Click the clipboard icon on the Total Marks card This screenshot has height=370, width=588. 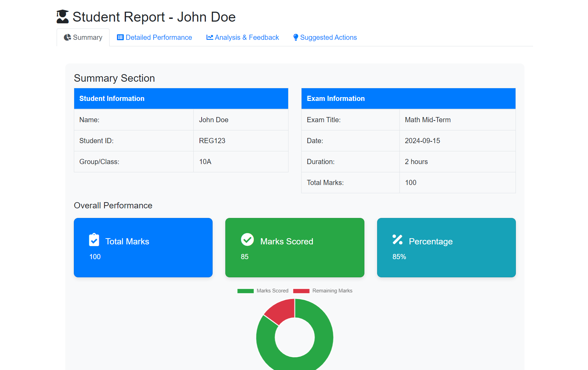point(94,240)
